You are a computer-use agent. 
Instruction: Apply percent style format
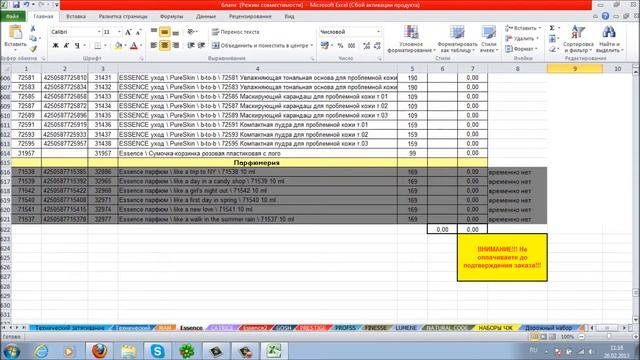pyautogui.click(x=340, y=45)
